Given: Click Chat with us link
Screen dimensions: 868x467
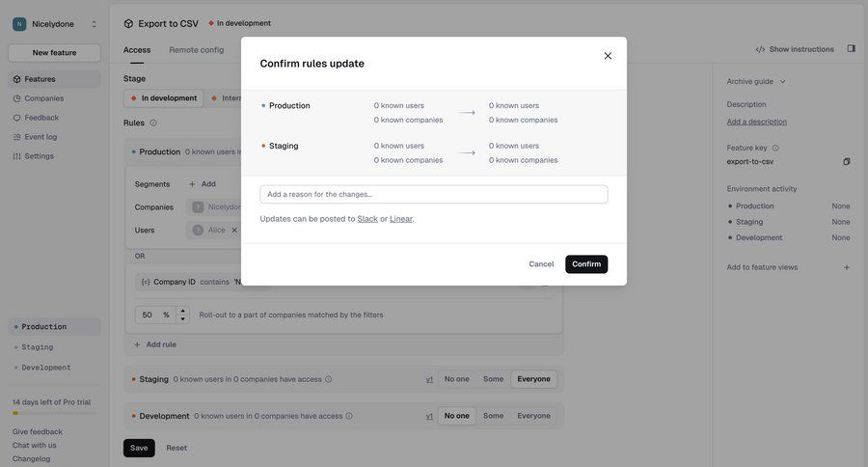Looking at the screenshot, I should click(x=35, y=446).
